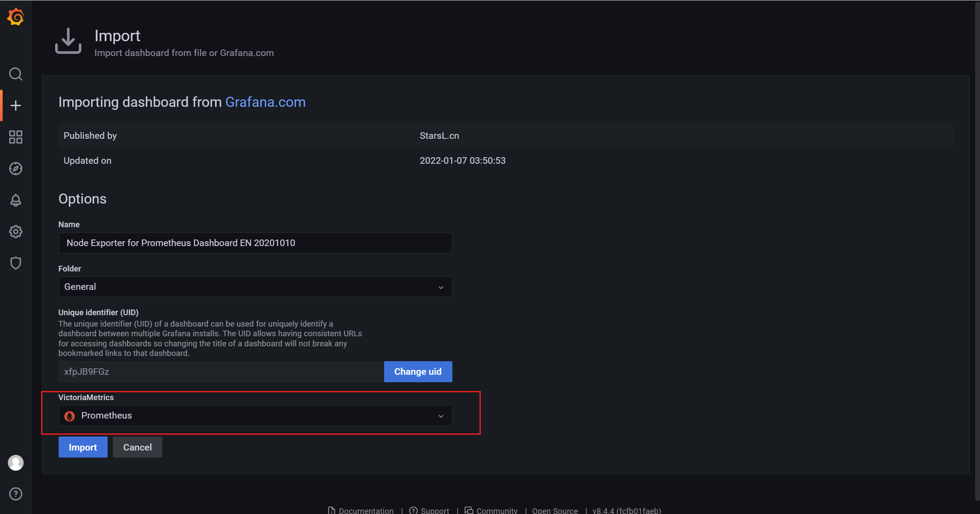Viewport: 980px width, 514px height.
Task: Open the Dashboards grid icon
Action: (x=16, y=137)
